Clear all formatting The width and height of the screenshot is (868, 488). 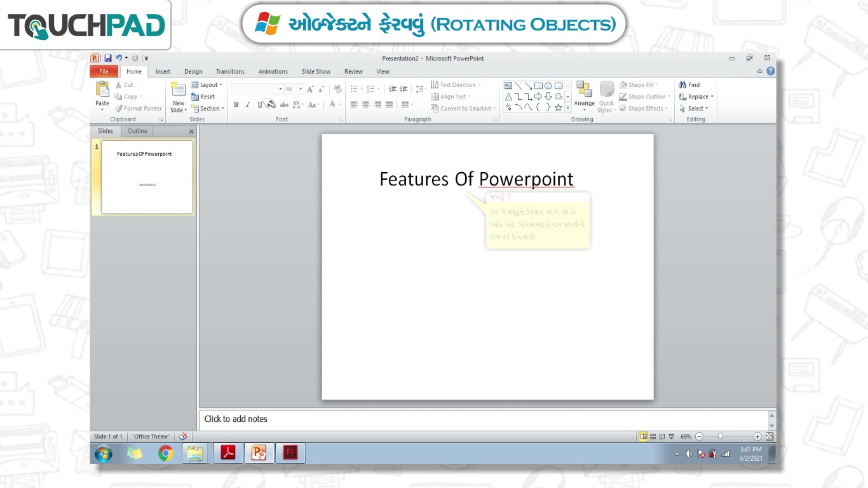click(337, 90)
